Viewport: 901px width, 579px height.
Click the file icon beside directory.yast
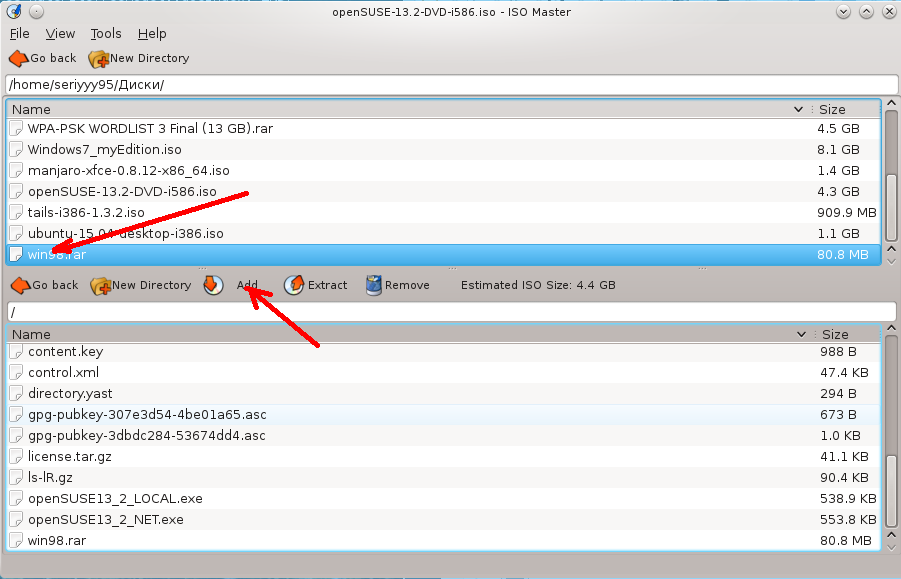pos(16,393)
